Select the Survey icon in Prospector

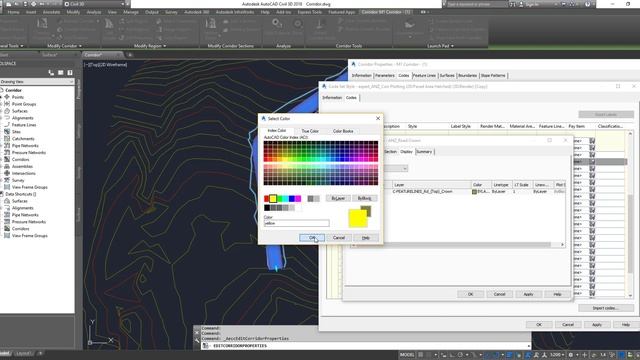(7, 180)
